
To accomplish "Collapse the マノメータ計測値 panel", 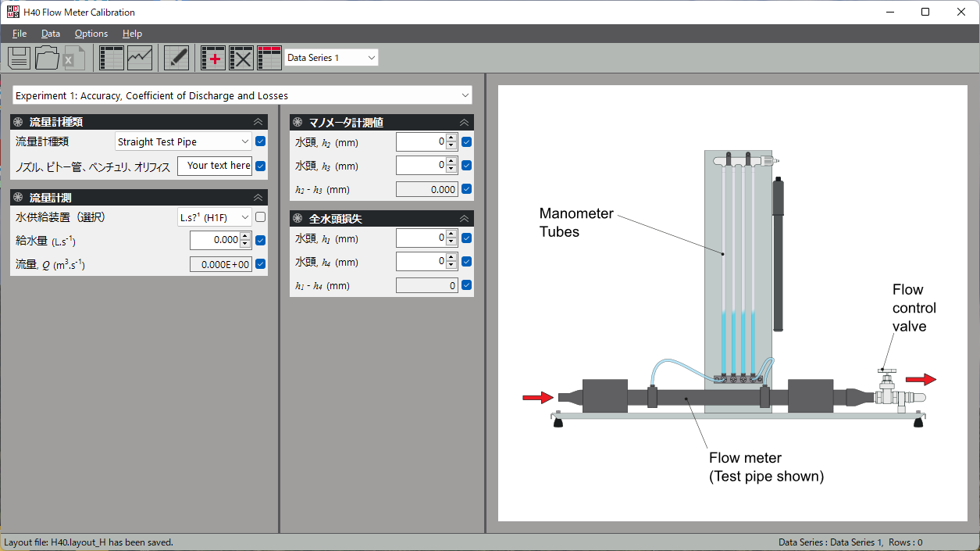I will point(464,122).
